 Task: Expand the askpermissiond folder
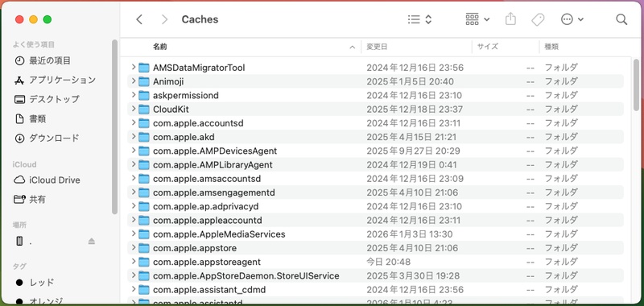click(x=134, y=95)
